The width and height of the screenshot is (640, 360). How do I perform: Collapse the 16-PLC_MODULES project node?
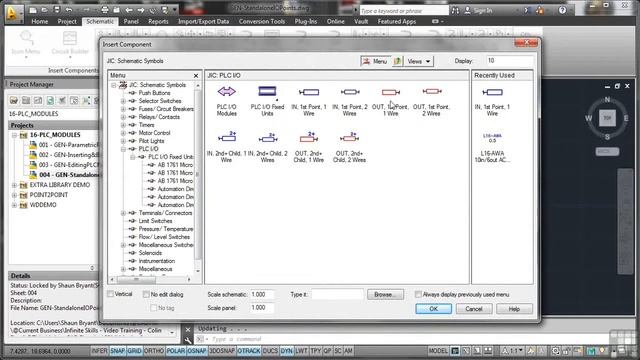click(14, 135)
